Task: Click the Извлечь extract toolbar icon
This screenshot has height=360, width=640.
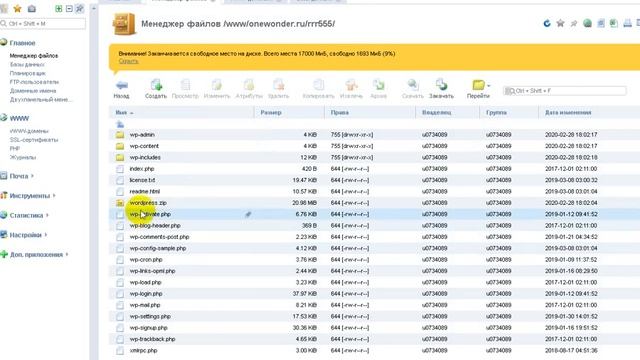Action: [351, 85]
